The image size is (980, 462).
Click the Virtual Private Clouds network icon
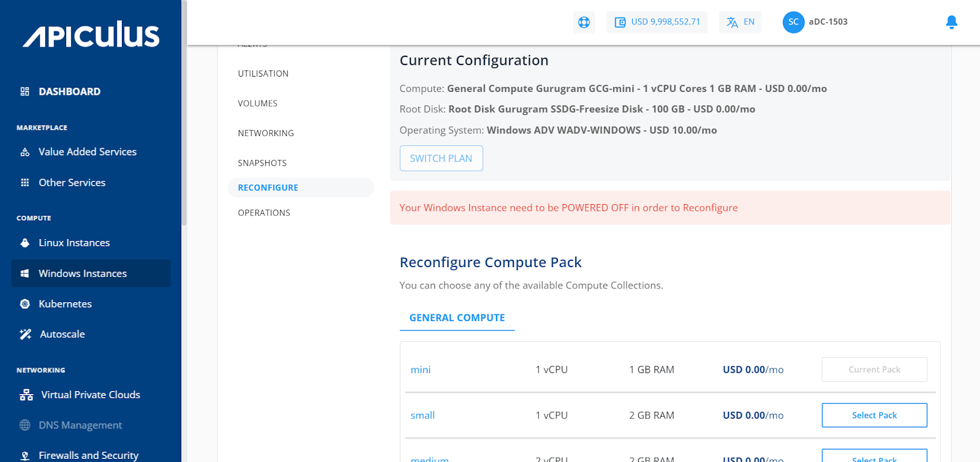[x=26, y=395]
